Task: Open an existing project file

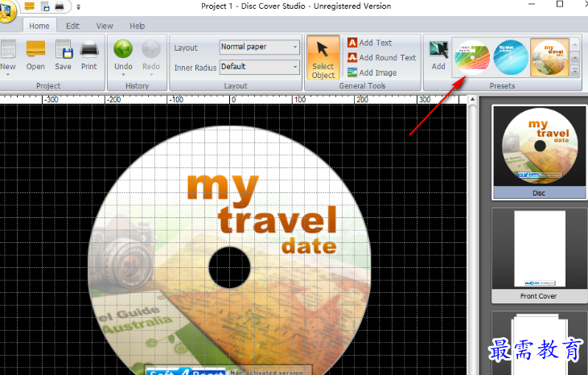Action: [x=35, y=56]
